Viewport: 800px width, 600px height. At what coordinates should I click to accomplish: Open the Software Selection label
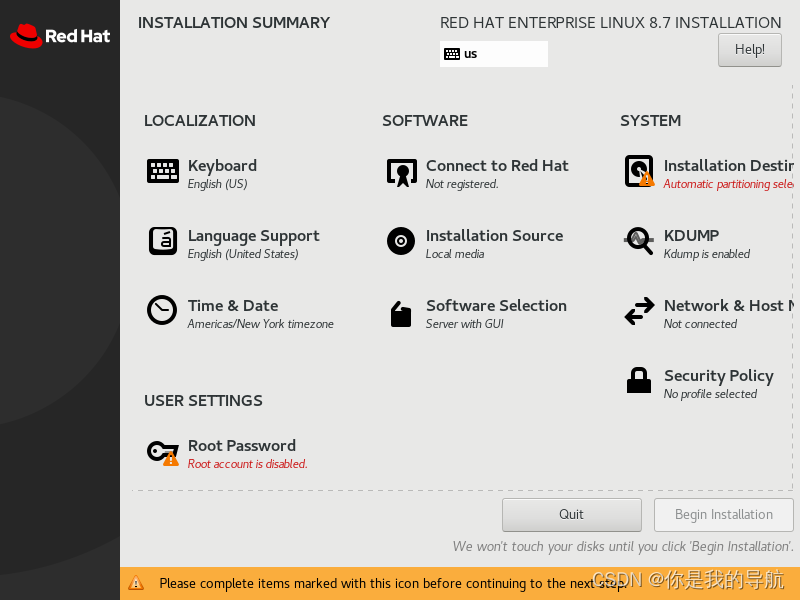[x=496, y=306]
